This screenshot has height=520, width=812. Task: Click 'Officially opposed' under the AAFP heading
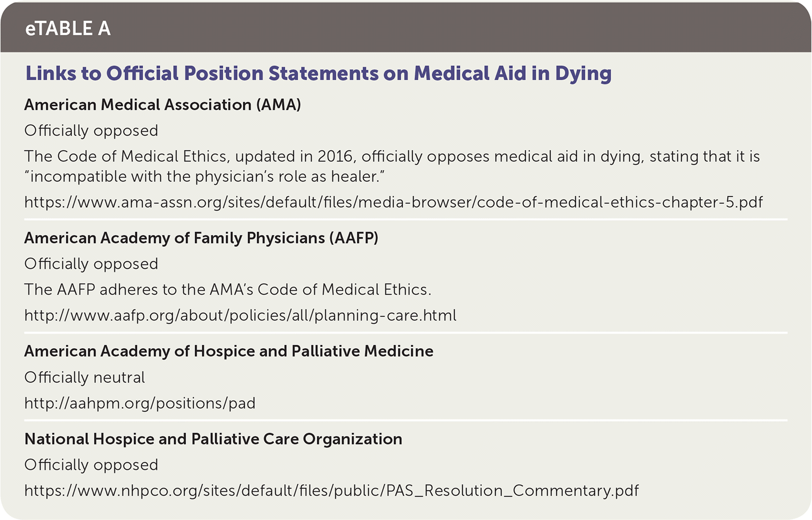pos(91,264)
